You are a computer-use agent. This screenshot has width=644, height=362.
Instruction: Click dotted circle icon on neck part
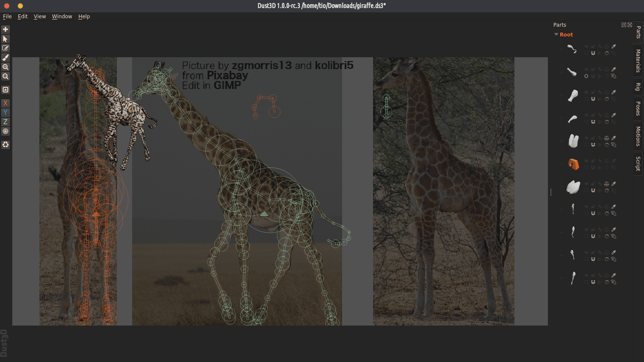[x=607, y=99]
